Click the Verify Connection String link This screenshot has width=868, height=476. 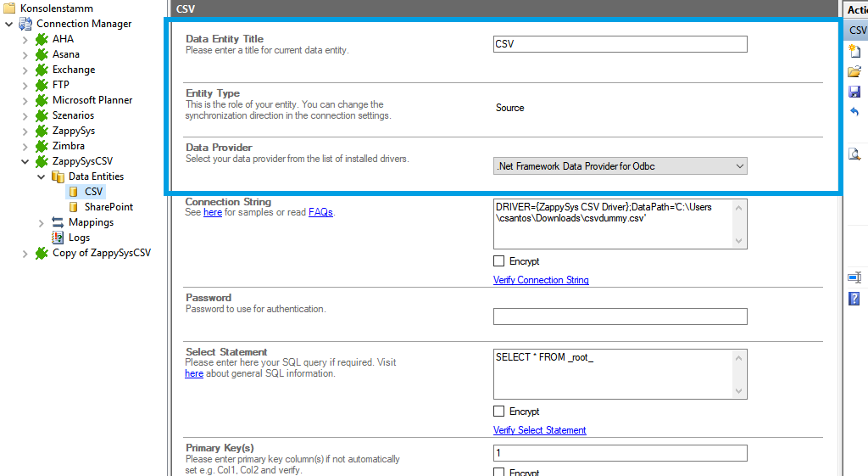(541, 280)
